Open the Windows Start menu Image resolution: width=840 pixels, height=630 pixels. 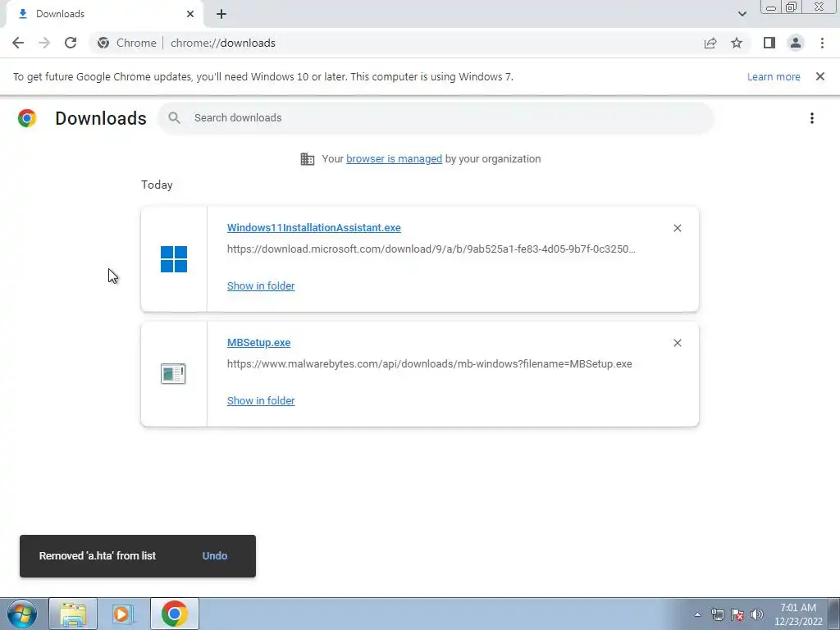point(22,614)
